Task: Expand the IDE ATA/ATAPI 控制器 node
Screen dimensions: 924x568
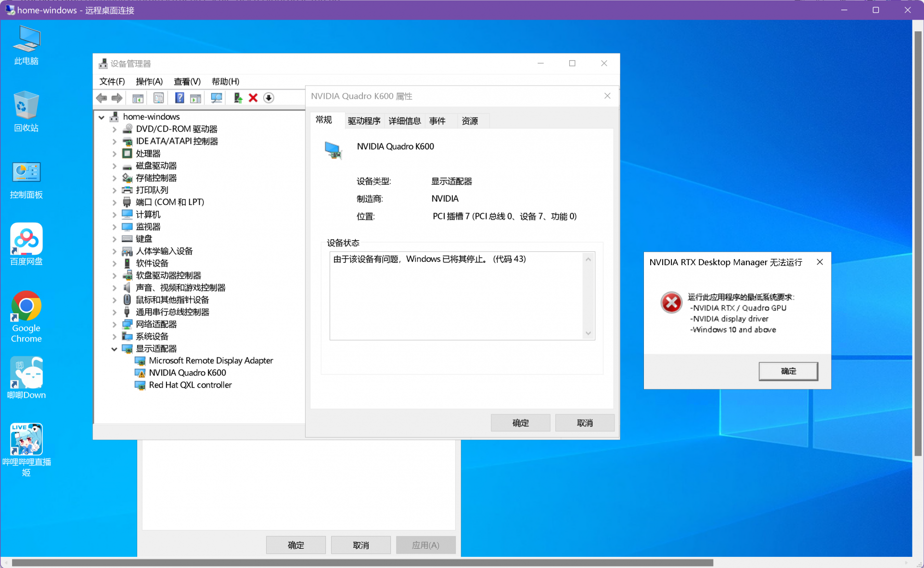Action: click(x=114, y=142)
